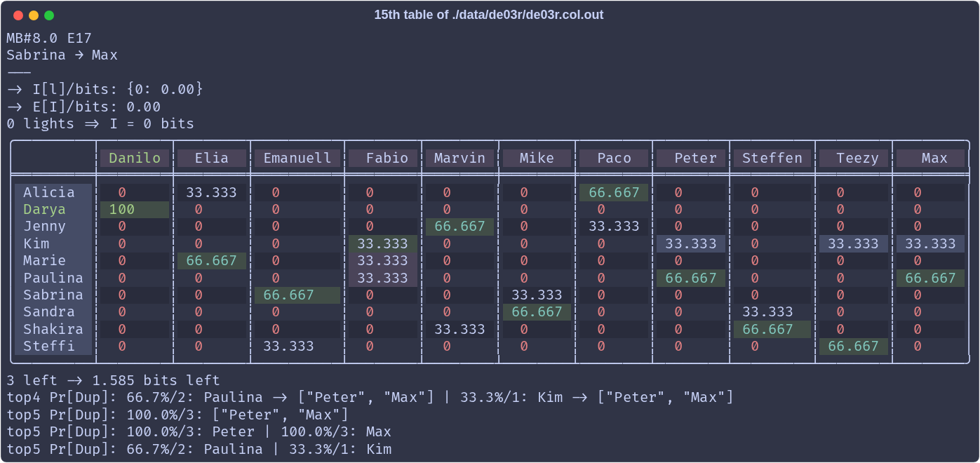
Task: Click Steffi's 33.333 cell under Emanuell
Action: click(x=297, y=347)
